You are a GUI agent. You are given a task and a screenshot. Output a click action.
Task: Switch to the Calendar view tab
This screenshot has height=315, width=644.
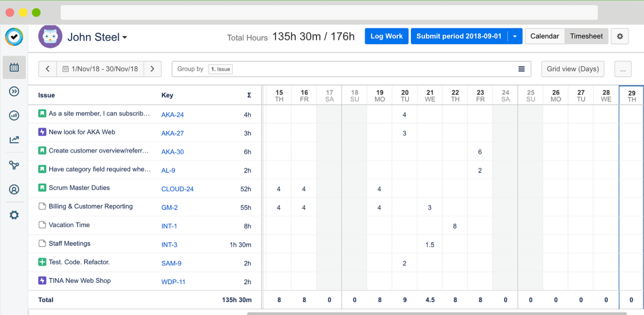(544, 36)
